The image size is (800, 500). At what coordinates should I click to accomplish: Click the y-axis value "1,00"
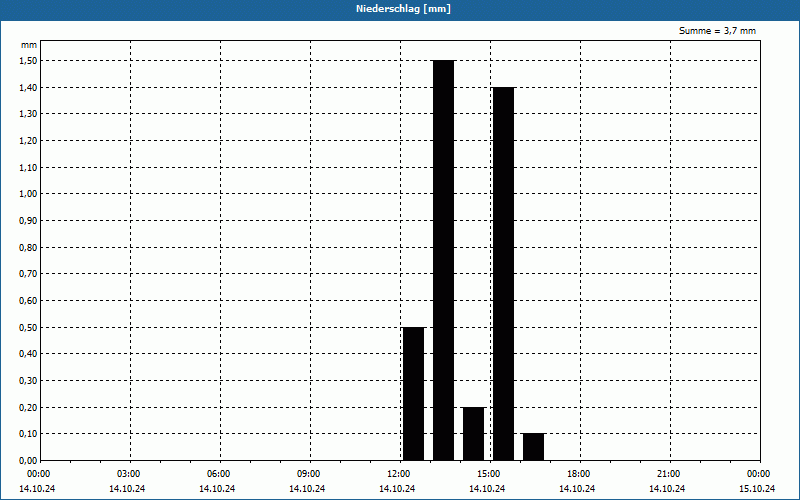29,194
